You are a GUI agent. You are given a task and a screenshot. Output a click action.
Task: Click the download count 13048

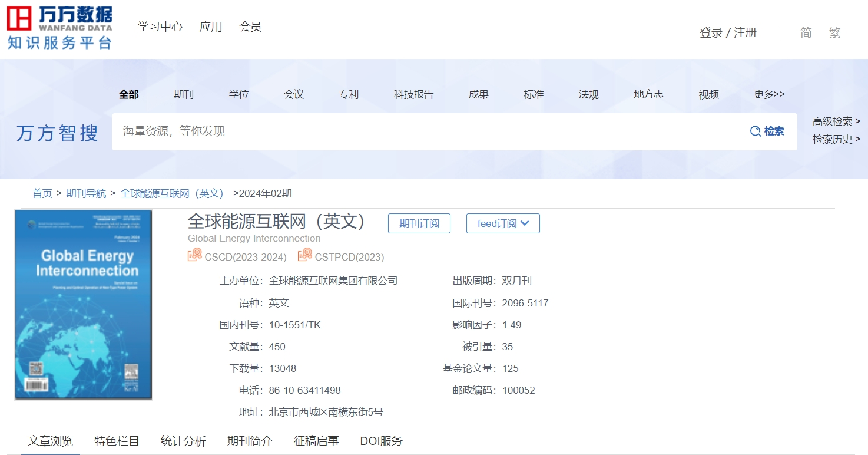click(283, 368)
